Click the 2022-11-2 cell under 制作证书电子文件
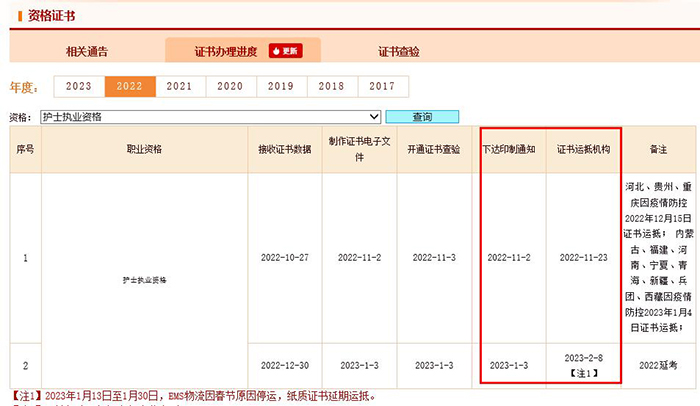 [359, 258]
